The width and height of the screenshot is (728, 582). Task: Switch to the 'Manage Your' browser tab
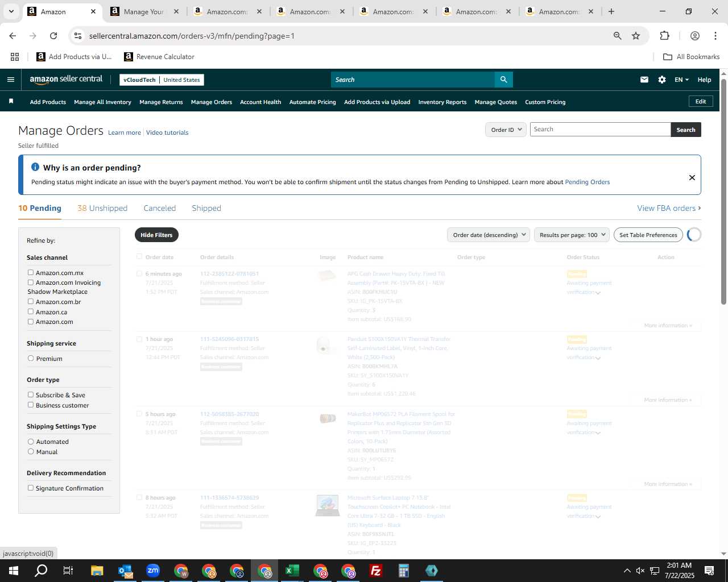coord(145,11)
